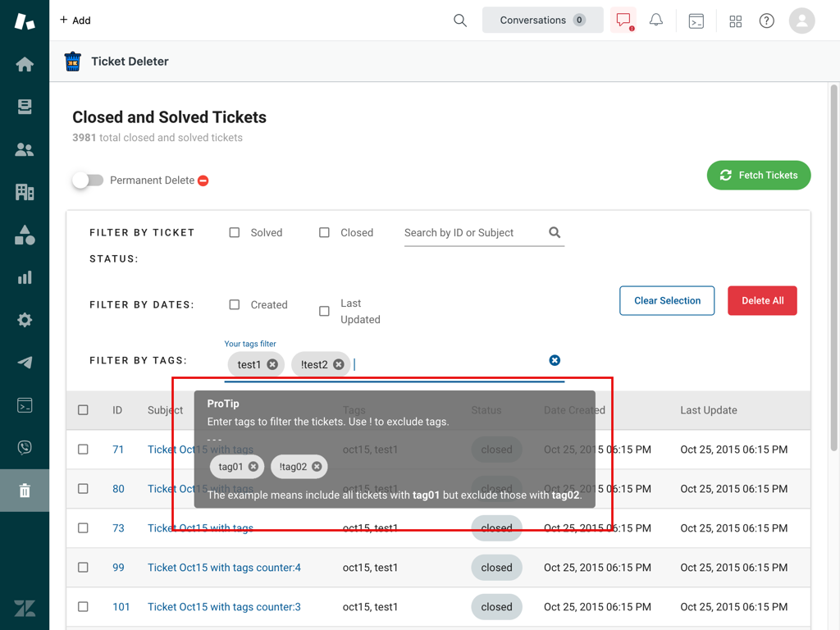Open the help question mark icon
Screen dimensions: 840x630
(x=767, y=21)
